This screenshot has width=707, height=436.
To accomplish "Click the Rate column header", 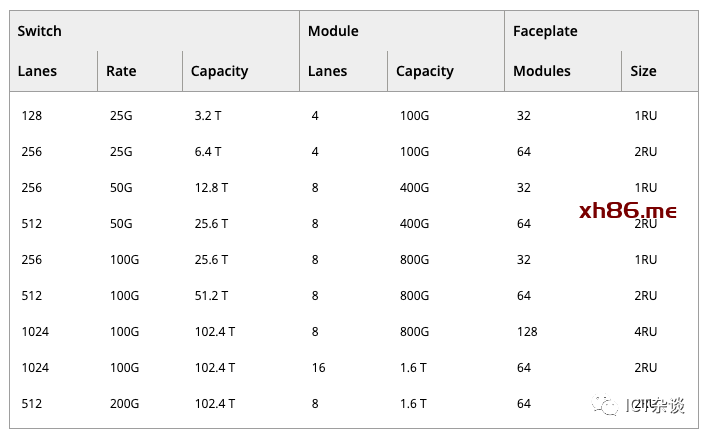I will (121, 71).
